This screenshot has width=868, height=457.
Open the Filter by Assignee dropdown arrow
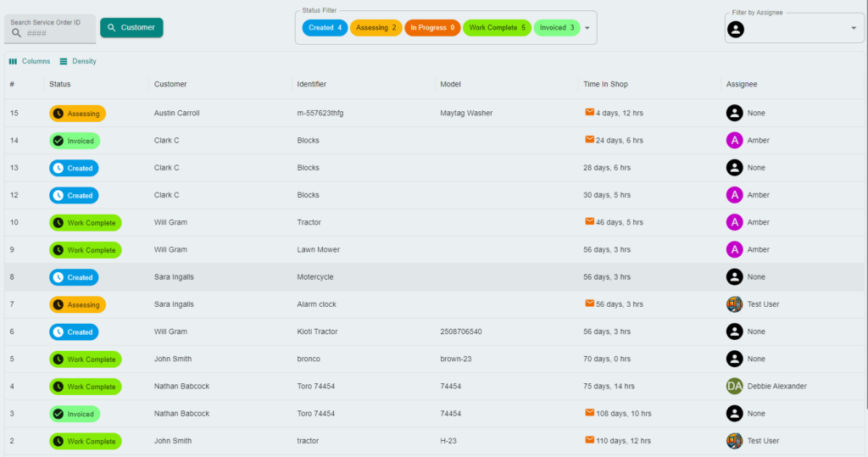(x=854, y=28)
